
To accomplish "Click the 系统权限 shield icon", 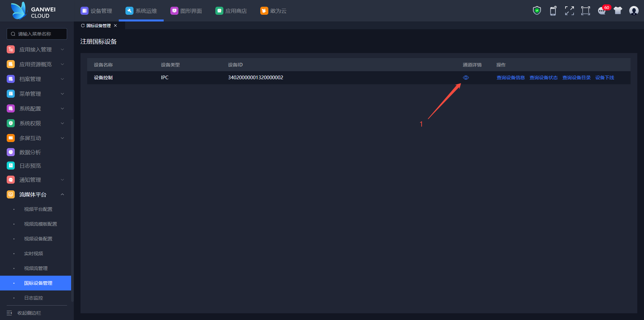I will [x=11, y=123].
